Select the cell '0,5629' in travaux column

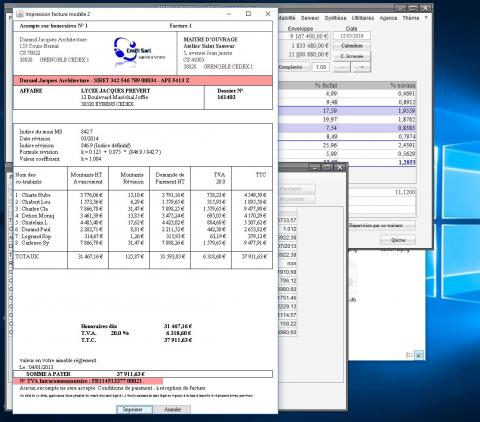click(x=377, y=154)
